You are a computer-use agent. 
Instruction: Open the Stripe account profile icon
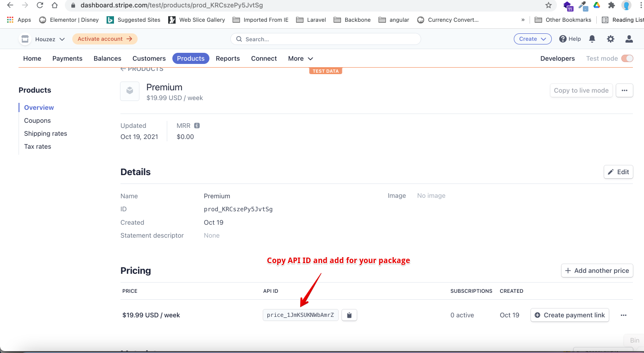pos(629,39)
